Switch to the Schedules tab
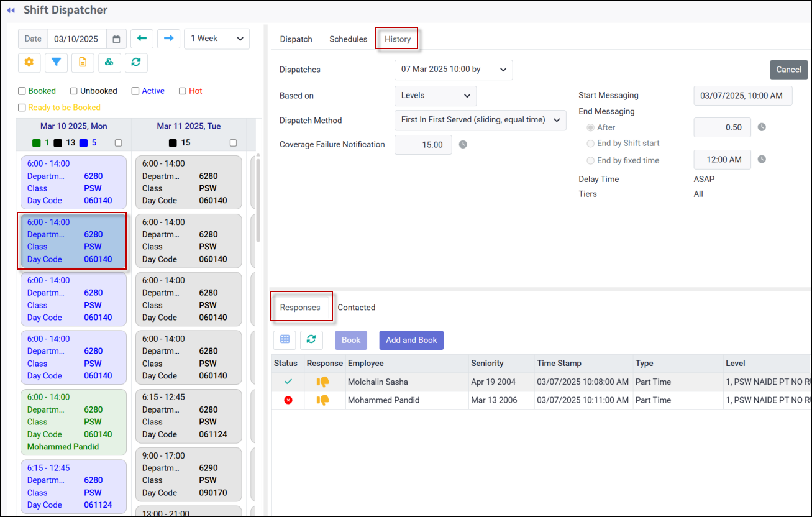Viewport: 812px width, 517px height. click(348, 39)
